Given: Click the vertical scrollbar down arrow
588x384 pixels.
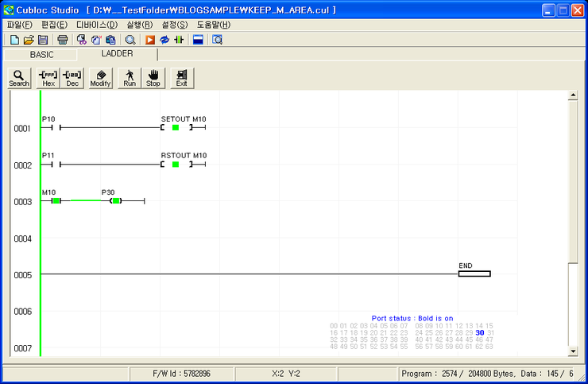Looking at the screenshot, I should tap(573, 351).
